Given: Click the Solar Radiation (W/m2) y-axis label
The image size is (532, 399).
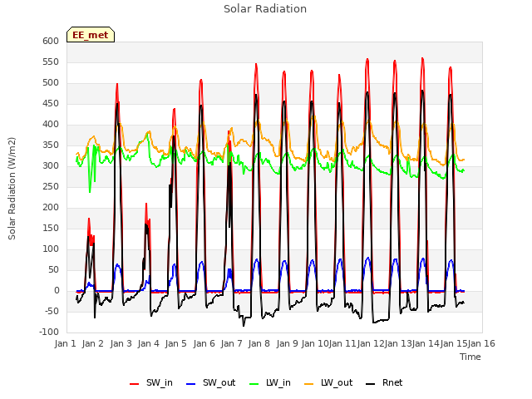Looking at the screenshot, I should [12, 189].
